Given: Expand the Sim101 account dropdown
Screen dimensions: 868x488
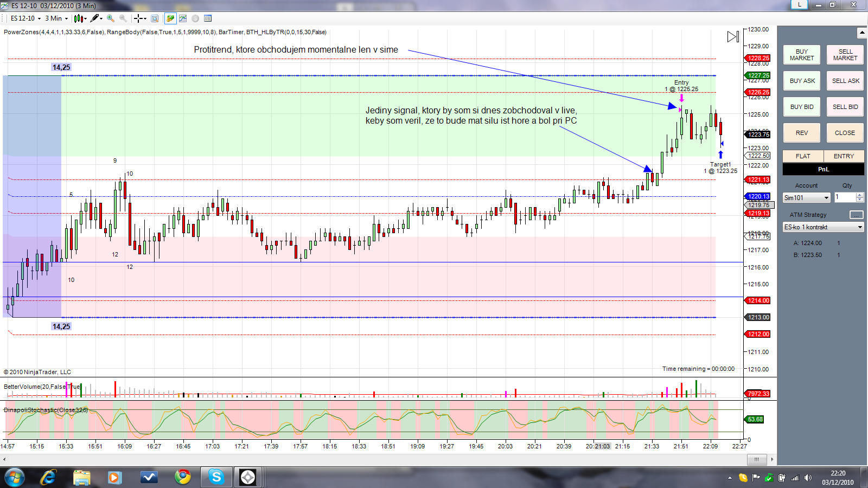Looking at the screenshot, I should point(826,198).
